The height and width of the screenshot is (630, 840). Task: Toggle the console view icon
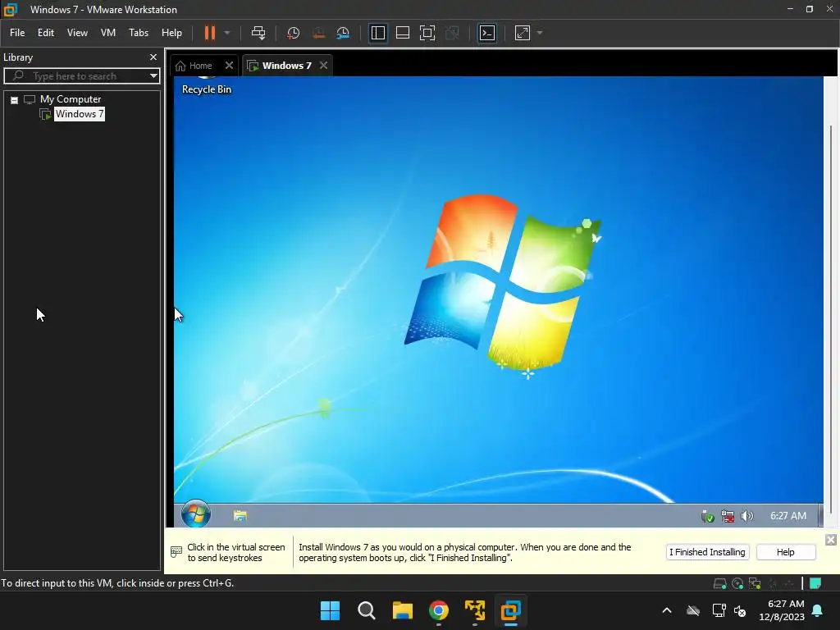click(x=487, y=33)
